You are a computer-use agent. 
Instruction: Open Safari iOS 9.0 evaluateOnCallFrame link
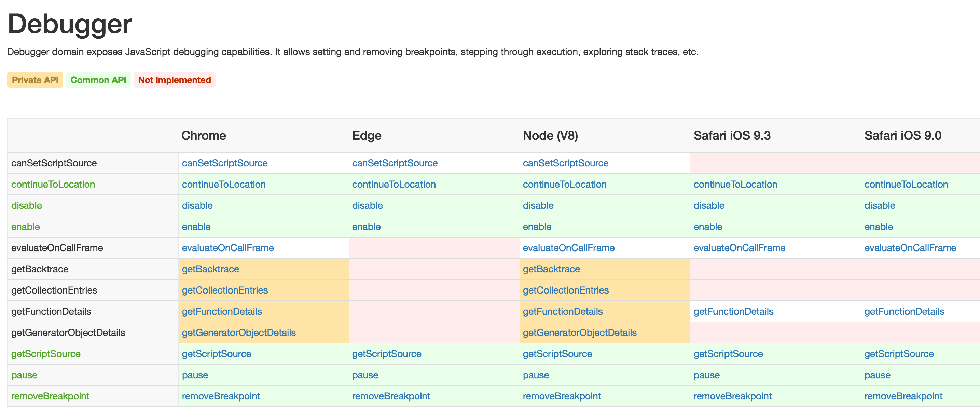coord(910,248)
